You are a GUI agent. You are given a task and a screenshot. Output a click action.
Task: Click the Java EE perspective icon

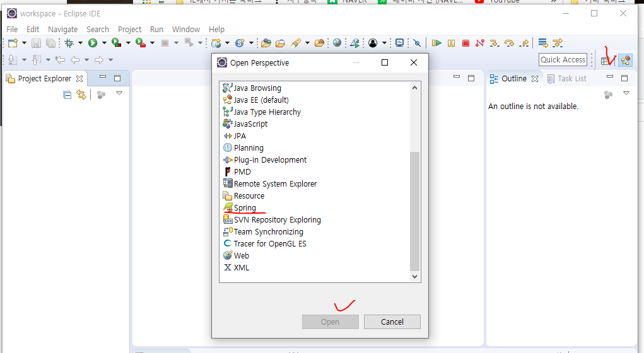[x=626, y=61]
